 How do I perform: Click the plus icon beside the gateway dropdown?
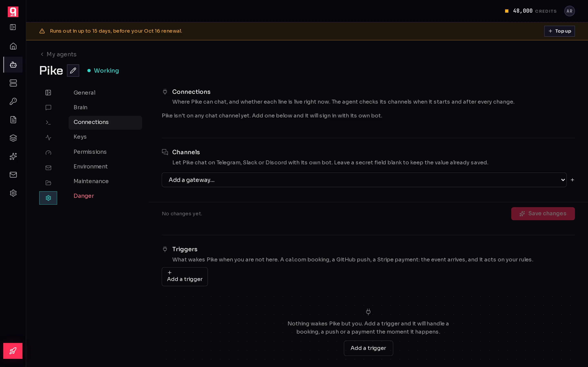coord(572,180)
